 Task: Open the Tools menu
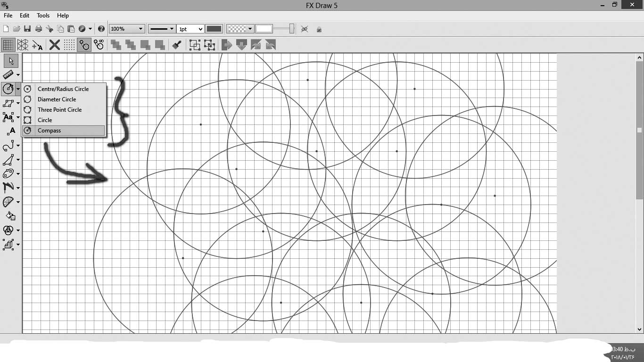coord(43,16)
